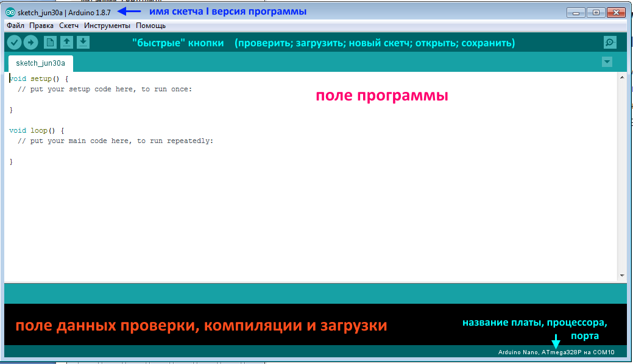Click the scrollbar up arrow

click(622, 76)
